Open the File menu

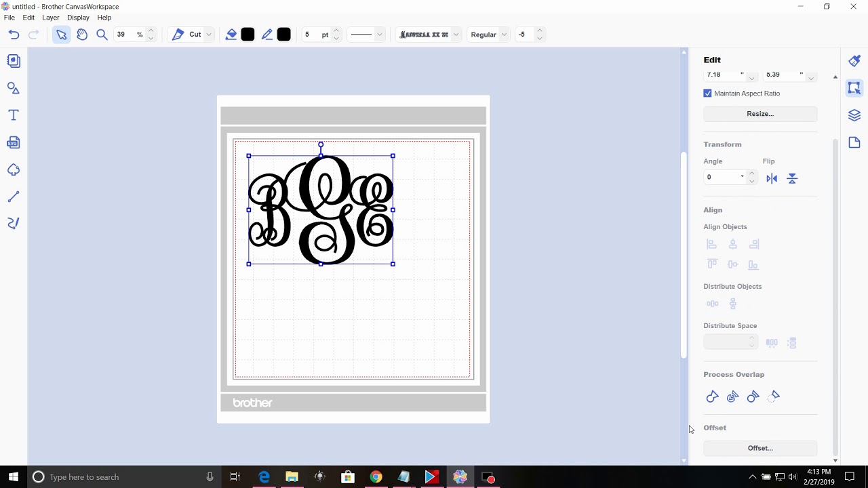point(9,18)
